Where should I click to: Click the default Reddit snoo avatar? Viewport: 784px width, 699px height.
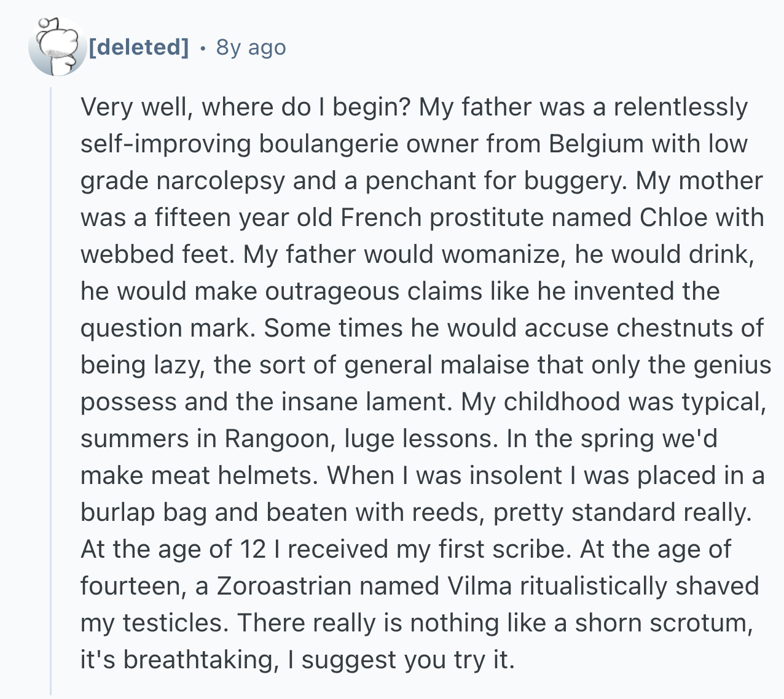click(x=58, y=47)
